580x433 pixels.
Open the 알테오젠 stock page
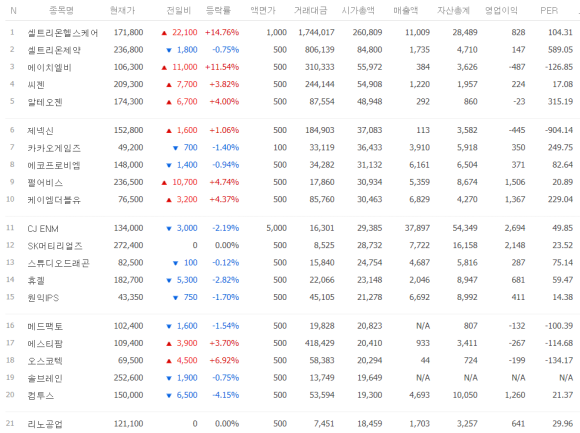pyautogui.click(x=45, y=102)
